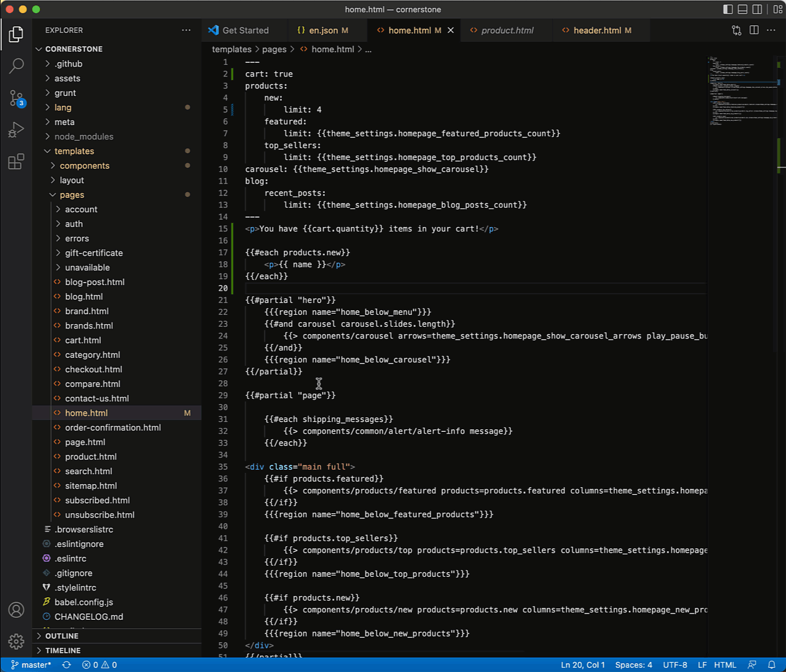786x672 pixels.
Task: Open Run and Debug view
Action: tap(16, 129)
